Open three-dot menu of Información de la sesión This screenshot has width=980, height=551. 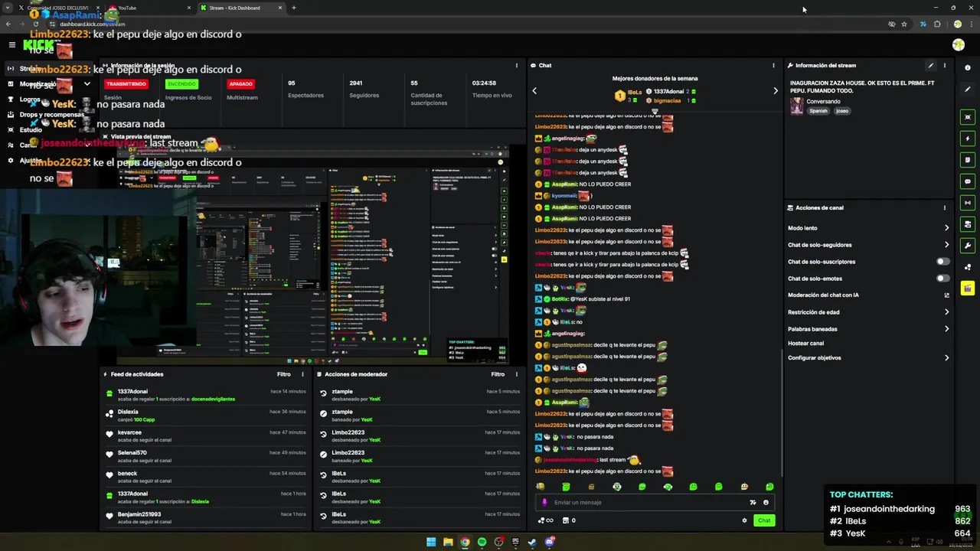pyautogui.click(x=517, y=66)
